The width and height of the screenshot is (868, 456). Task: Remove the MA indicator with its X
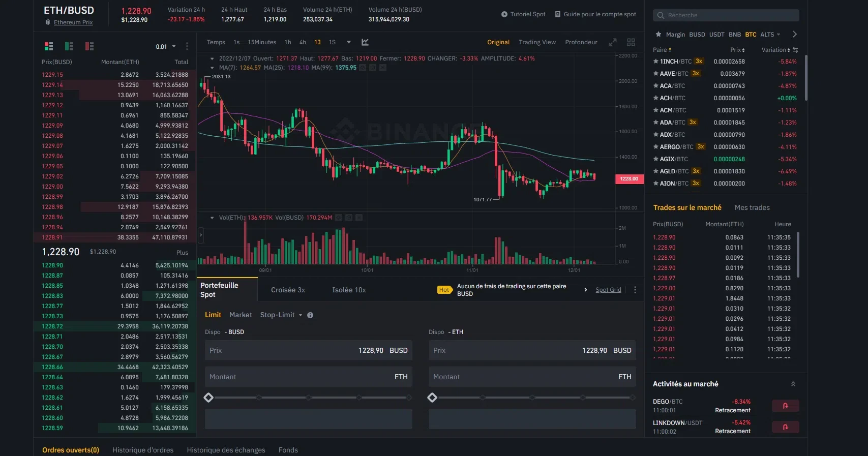[383, 68]
